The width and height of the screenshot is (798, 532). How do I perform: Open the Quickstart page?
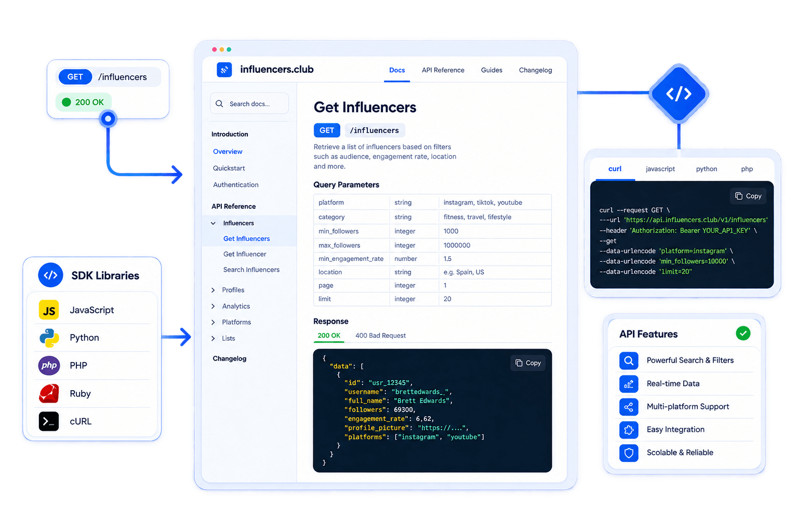point(229,168)
